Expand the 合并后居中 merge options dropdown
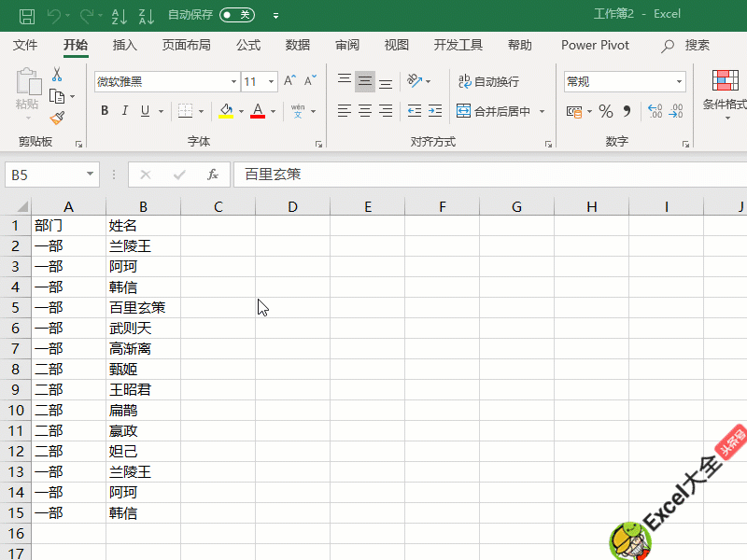This screenshot has height=560, width=747. [x=542, y=111]
